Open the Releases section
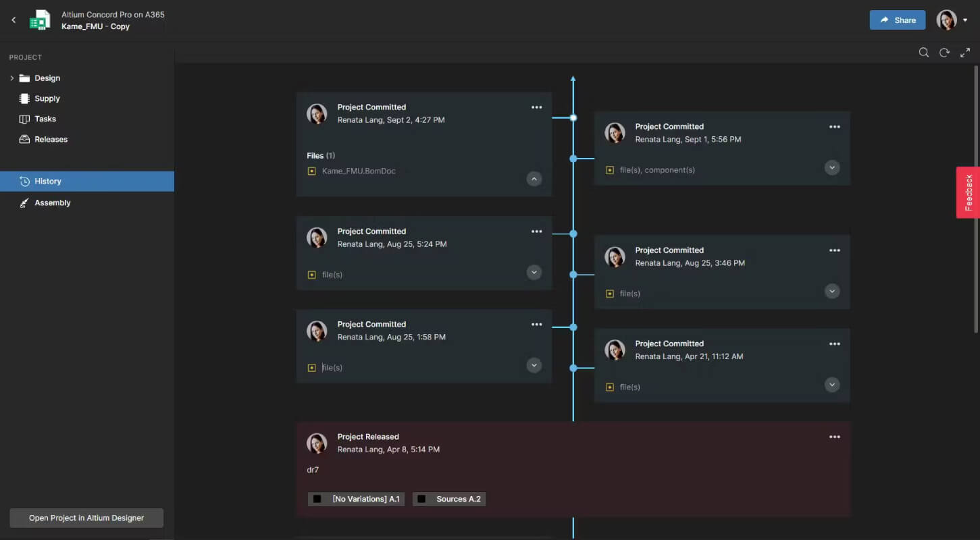 pos(51,140)
